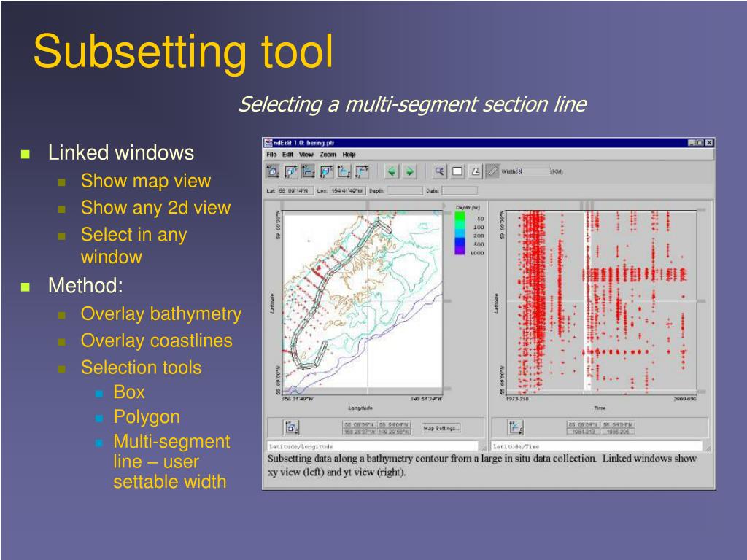Click the second axis-view icon in the toolbar

point(290,171)
